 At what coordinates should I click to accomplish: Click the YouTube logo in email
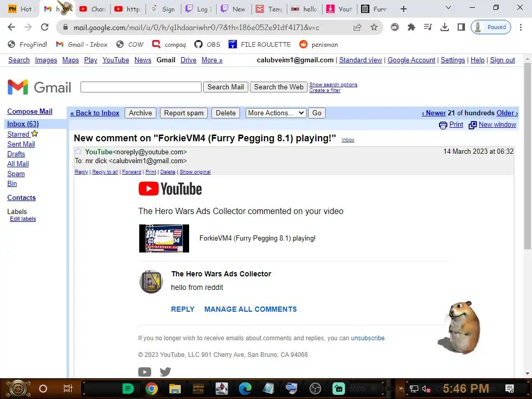pos(170,189)
